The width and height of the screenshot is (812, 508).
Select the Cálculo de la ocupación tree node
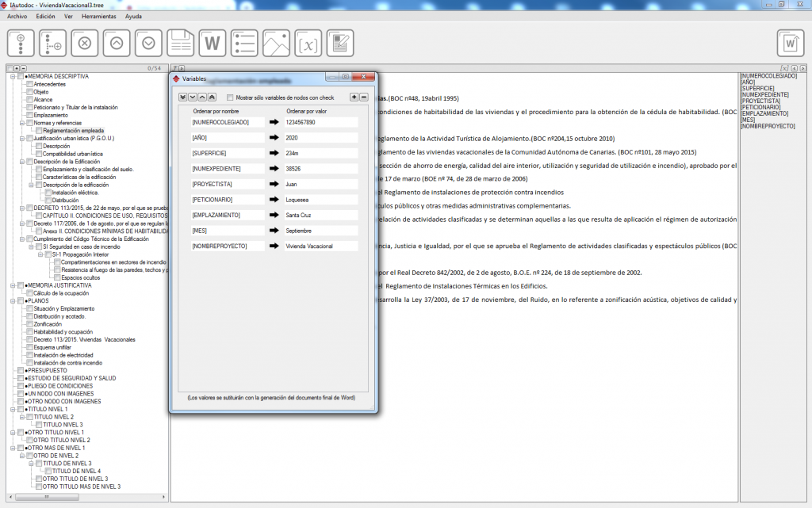(x=61, y=292)
